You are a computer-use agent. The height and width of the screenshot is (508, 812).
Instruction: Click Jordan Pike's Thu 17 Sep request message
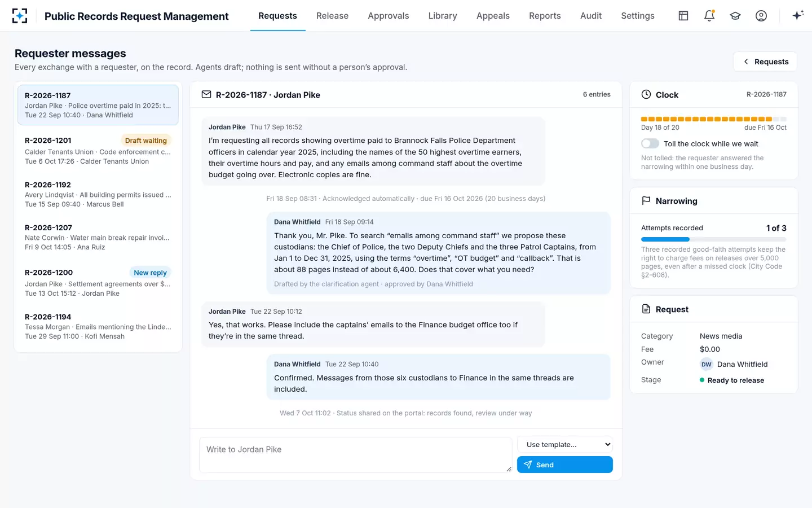[373, 151]
